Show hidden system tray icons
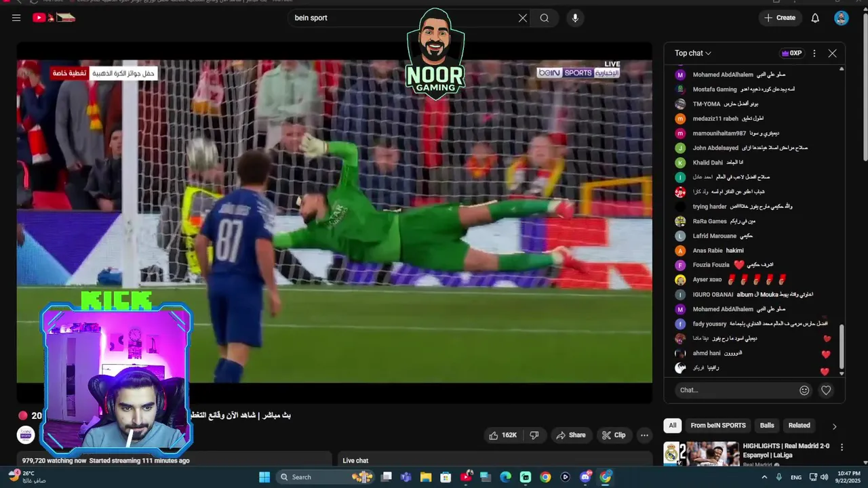Screen dimensions: 868x488 [x=764, y=477]
